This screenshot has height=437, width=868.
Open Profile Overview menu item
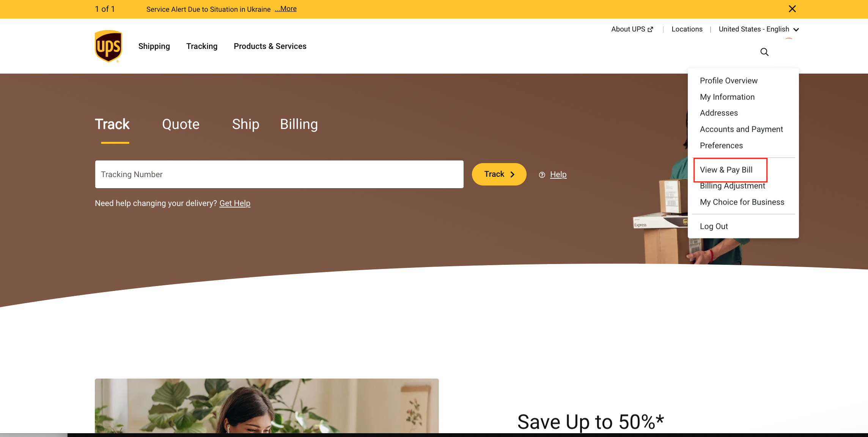pos(729,81)
